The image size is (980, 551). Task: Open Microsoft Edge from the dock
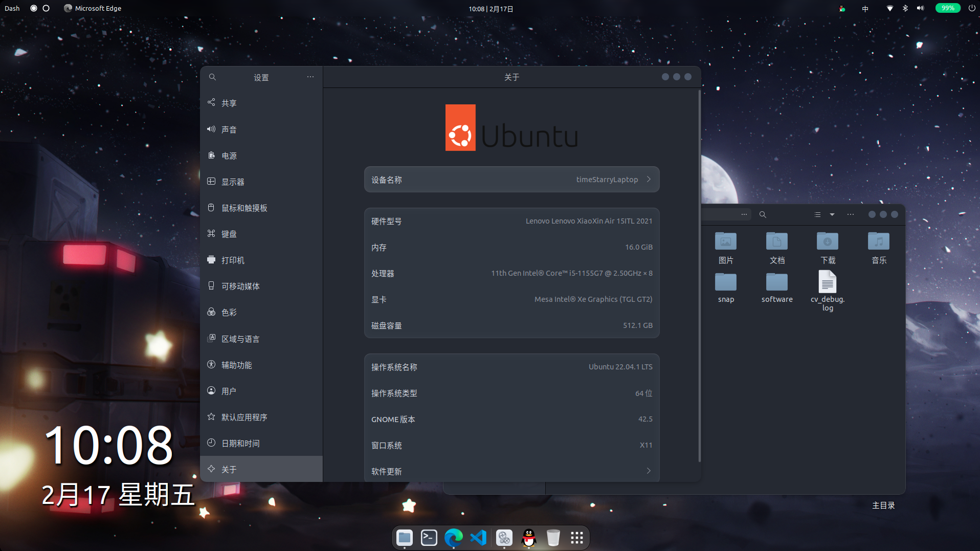pos(454,538)
